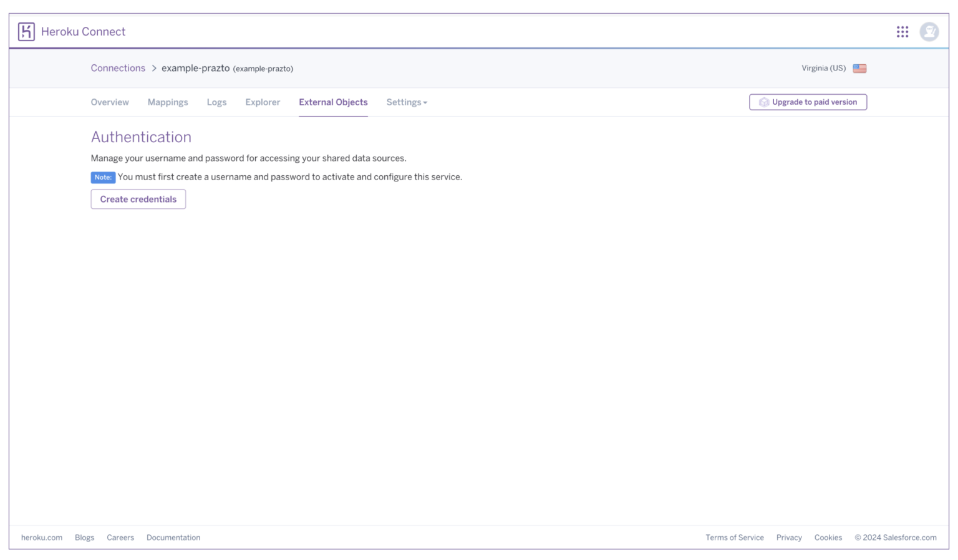The height and width of the screenshot is (560, 958).
Task: View the Terms of Service link
Action: (735, 537)
